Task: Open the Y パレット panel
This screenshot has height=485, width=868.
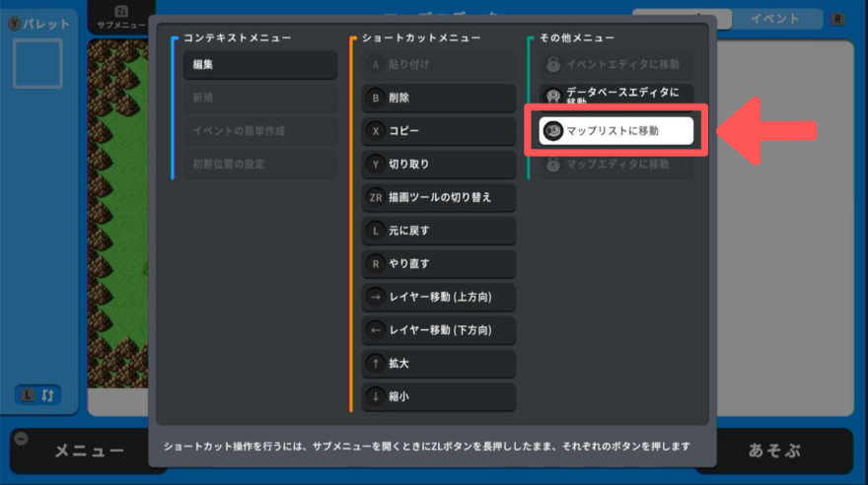Action: (x=38, y=24)
